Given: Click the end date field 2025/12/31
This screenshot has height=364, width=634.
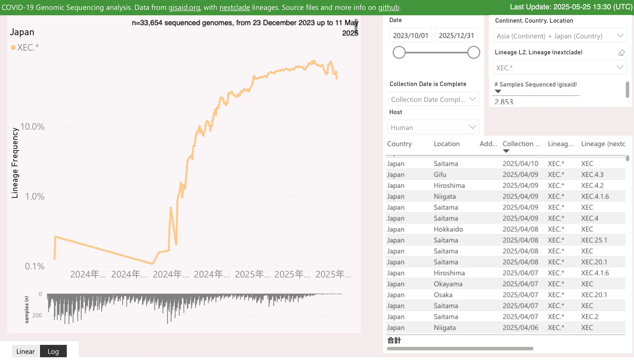Looking at the screenshot, I should tap(456, 35).
